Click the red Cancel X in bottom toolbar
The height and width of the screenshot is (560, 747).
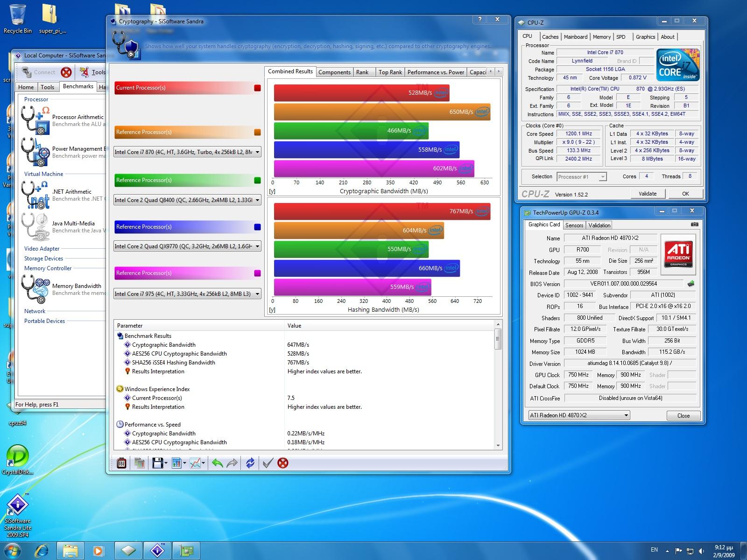click(282, 463)
